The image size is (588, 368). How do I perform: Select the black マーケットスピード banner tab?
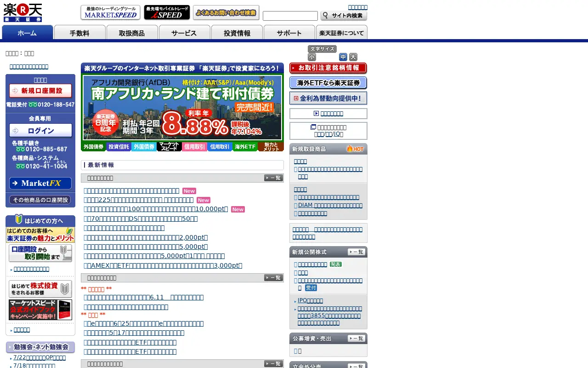pyautogui.click(x=169, y=147)
